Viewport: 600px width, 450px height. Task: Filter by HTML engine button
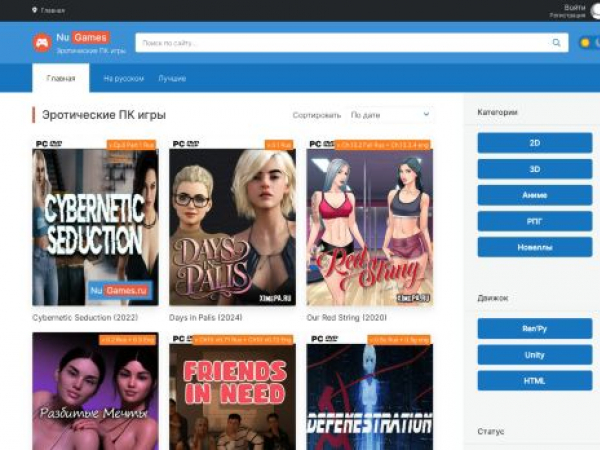click(x=535, y=380)
